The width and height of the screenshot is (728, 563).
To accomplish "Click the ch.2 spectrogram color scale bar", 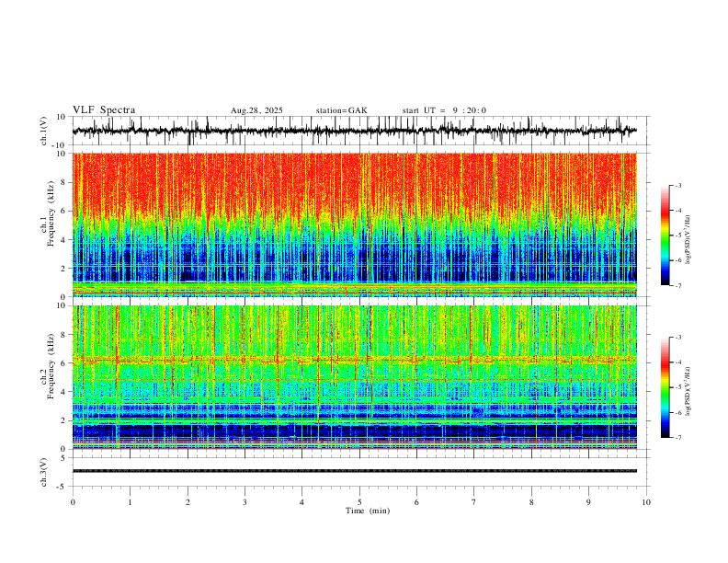I will click(x=665, y=387).
